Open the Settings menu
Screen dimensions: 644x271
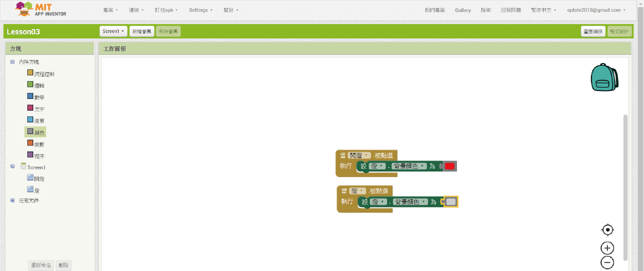(x=201, y=10)
